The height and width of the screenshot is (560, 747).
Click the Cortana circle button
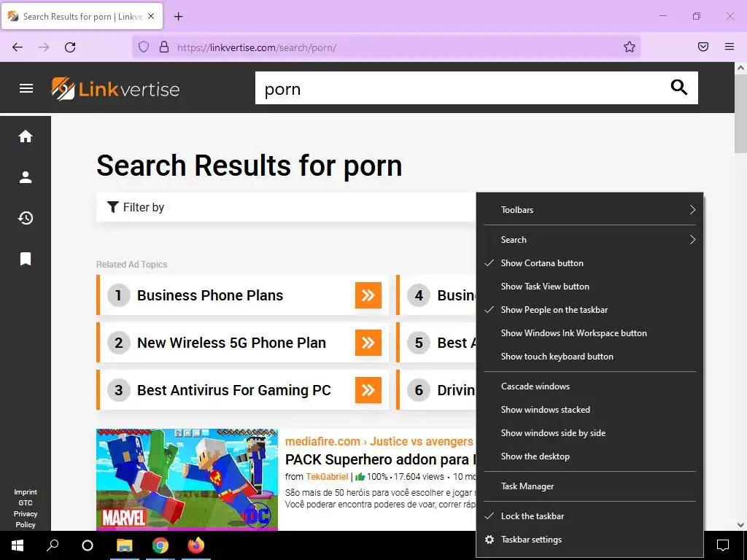point(88,545)
